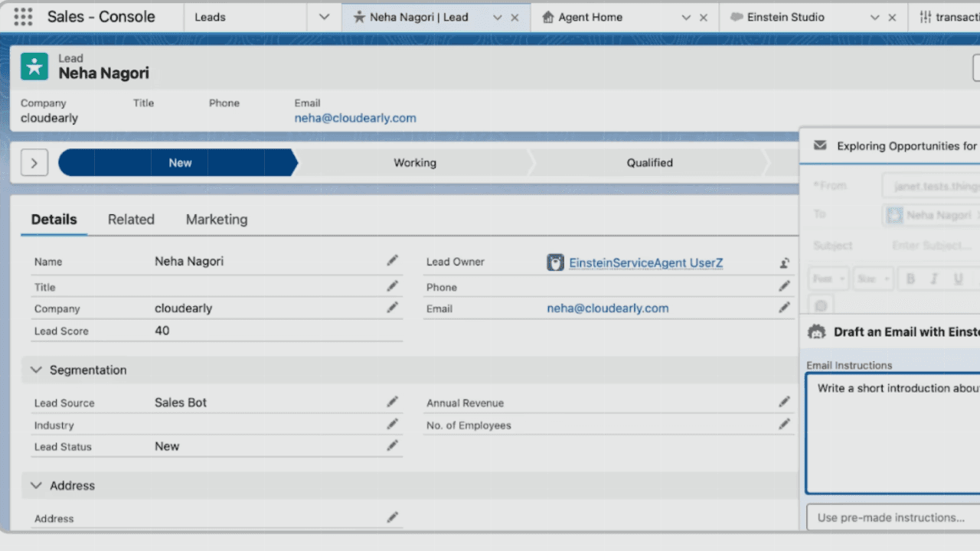Collapse the Segmentation section

point(36,370)
